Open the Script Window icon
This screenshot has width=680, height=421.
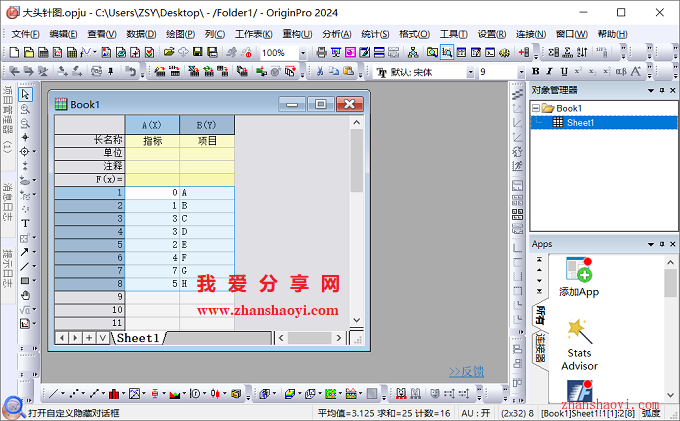click(x=490, y=53)
